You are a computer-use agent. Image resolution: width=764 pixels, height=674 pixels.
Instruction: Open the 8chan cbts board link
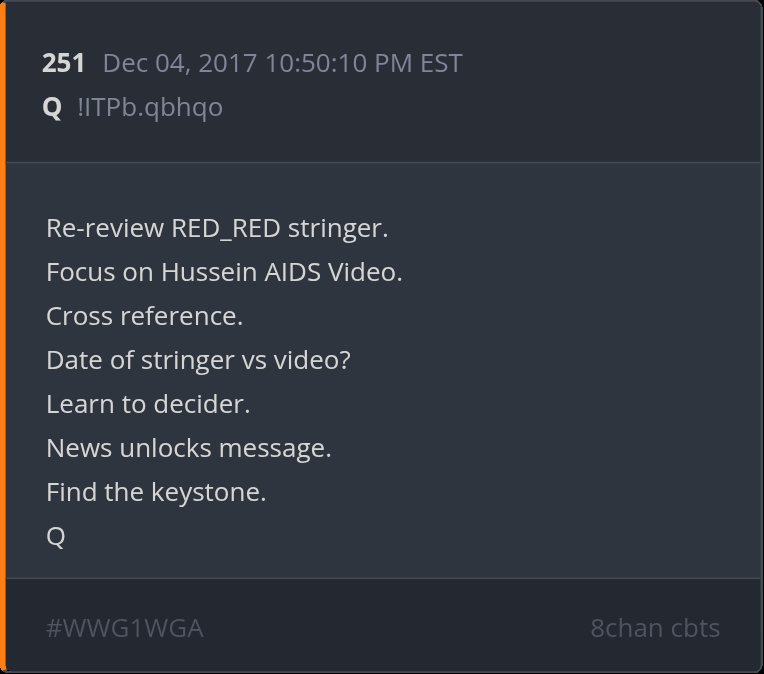[655, 628]
